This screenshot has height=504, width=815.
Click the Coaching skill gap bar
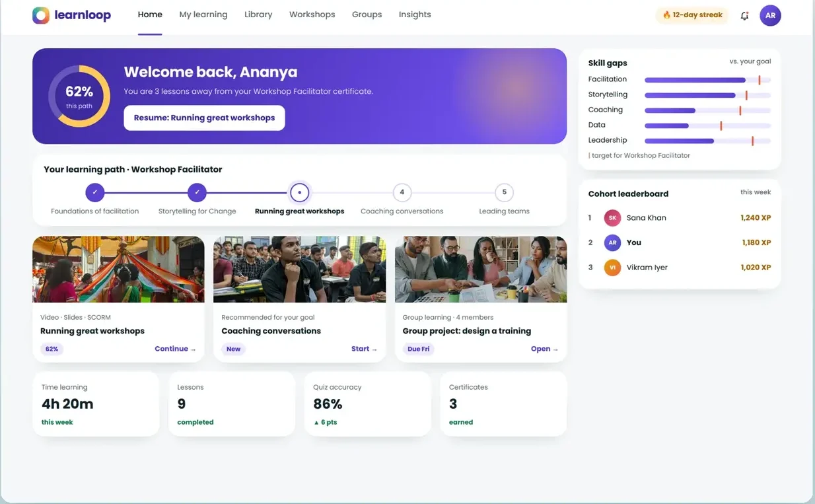tap(707, 110)
